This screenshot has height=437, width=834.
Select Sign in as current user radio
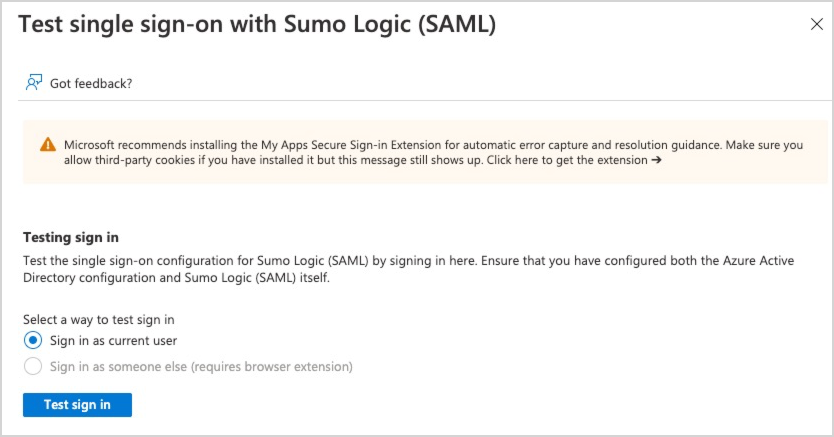[33, 341]
